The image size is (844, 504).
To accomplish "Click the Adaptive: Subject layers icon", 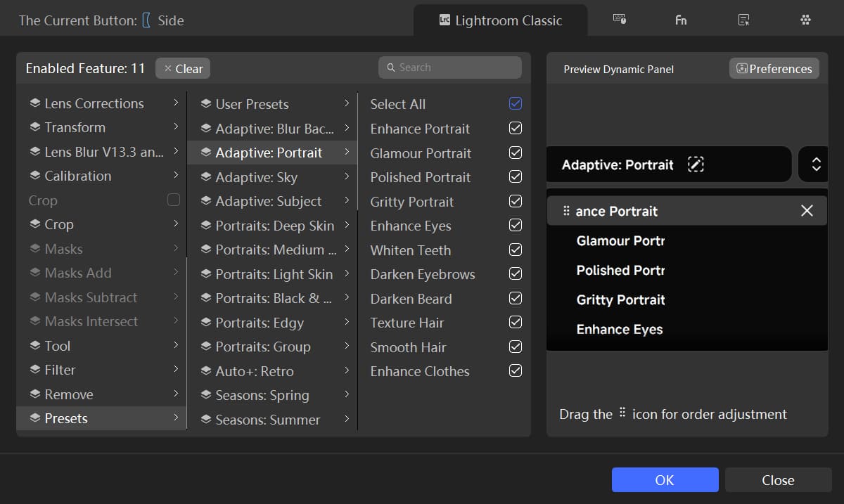I will pos(206,201).
